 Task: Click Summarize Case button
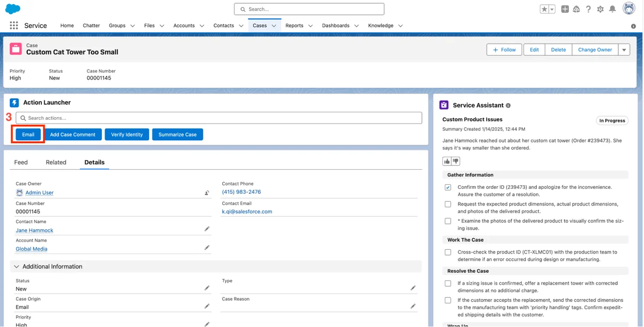click(178, 134)
